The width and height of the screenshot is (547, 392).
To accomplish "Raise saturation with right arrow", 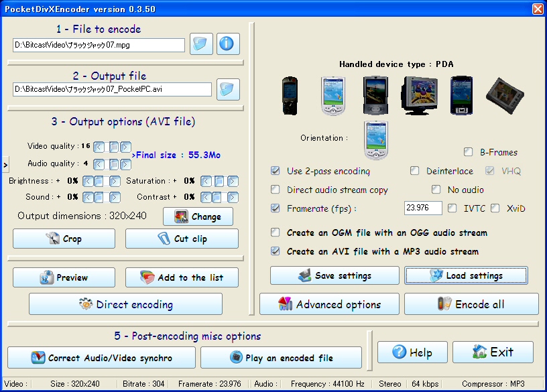I will coord(233,181).
